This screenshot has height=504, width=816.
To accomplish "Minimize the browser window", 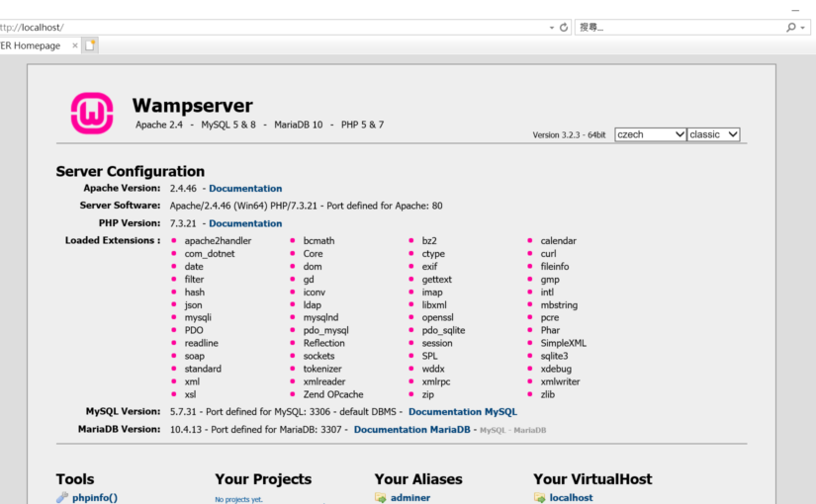I will click(x=795, y=10).
